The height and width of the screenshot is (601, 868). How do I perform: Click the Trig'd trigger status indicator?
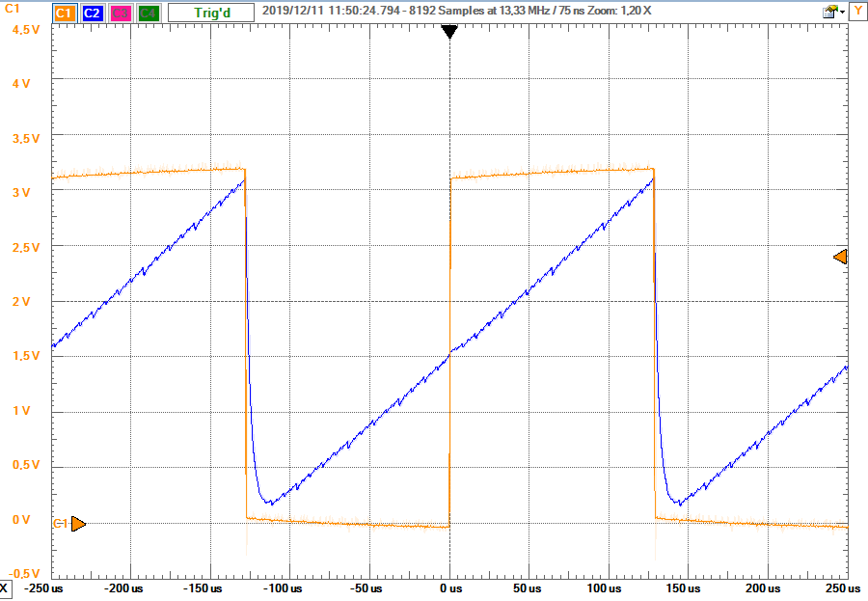pyautogui.click(x=211, y=14)
